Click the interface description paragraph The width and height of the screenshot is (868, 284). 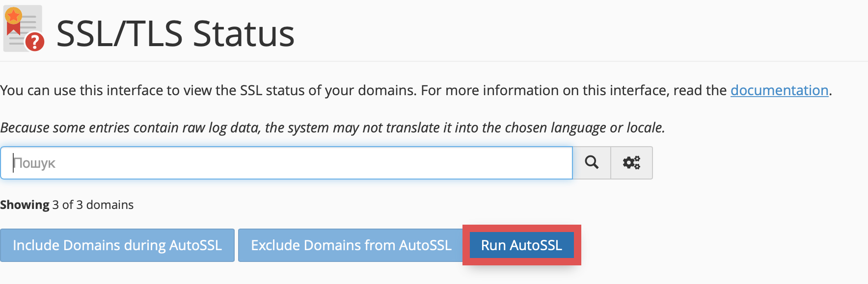[416, 90]
